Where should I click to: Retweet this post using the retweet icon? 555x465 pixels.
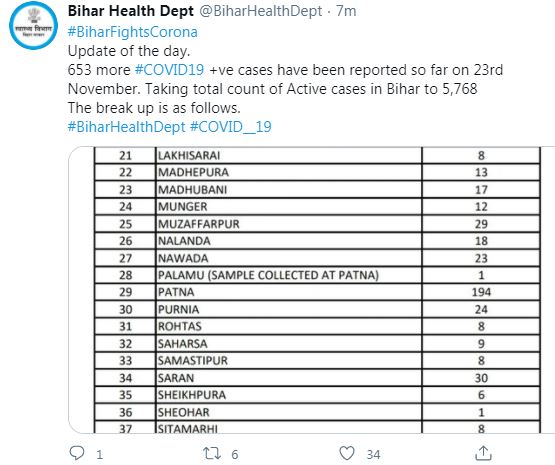tap(212, 453)
